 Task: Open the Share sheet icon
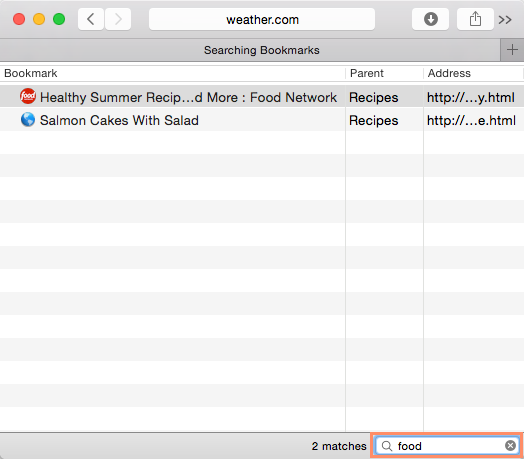coord(475,19)
